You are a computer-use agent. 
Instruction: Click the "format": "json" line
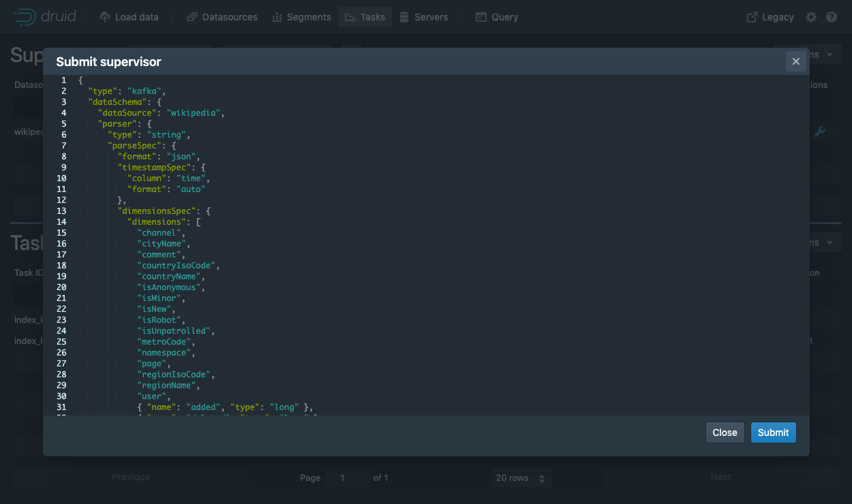pyautogui.click(x=159, y=157)
